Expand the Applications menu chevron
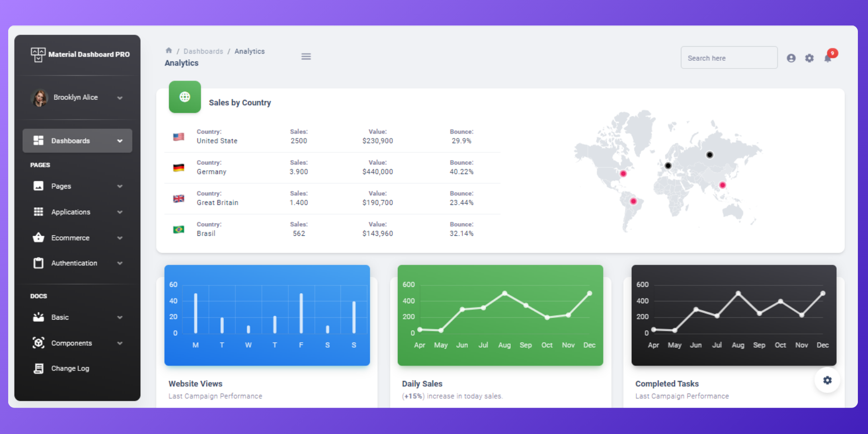The image size is (868, 434). pyautogui.click(x=120, y=212)
